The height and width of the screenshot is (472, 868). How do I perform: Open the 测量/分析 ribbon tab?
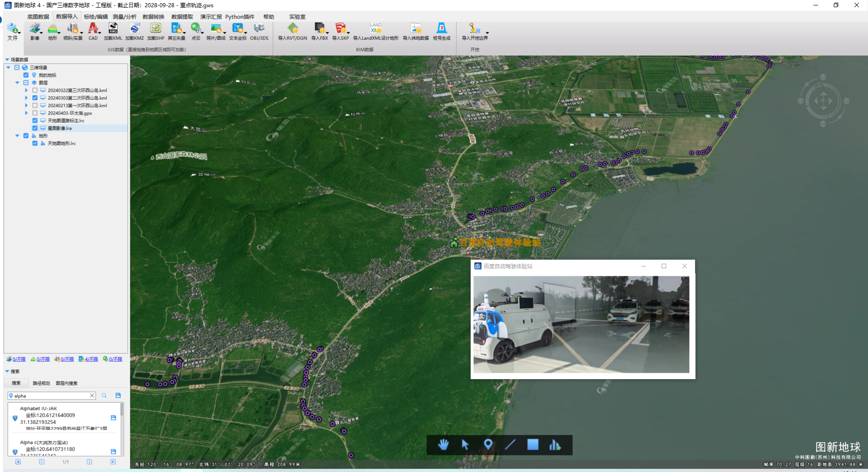pyautogui.click(x=125, y=17)
